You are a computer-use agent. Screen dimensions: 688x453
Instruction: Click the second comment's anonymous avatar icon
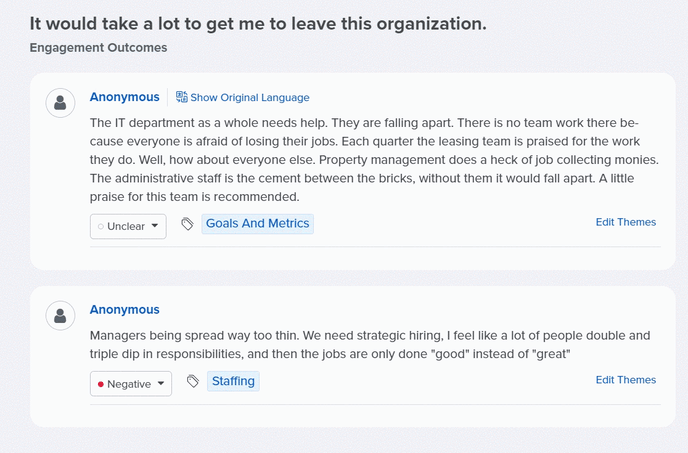pyautogui.click(x=60, y=316)
